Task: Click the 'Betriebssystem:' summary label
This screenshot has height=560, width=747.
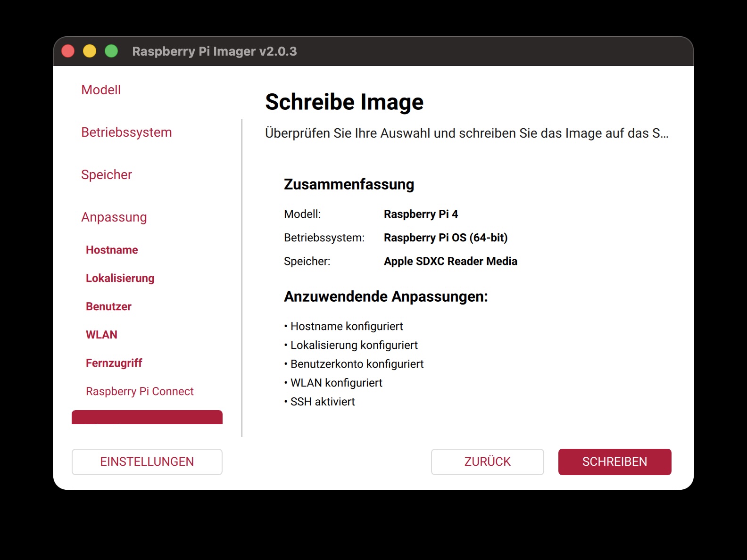Action: point(324,238)
